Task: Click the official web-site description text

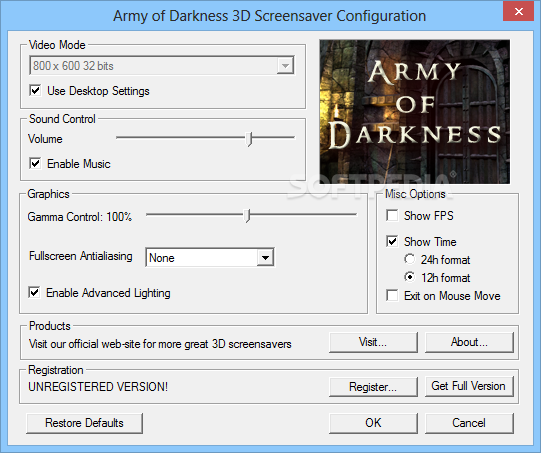Action: [x=160, y=344]
